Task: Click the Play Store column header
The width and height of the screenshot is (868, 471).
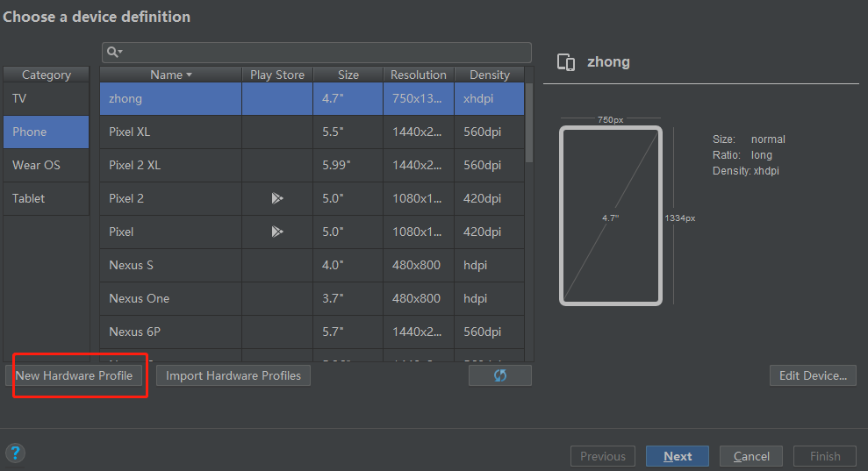Action: [x=277, y=75]
